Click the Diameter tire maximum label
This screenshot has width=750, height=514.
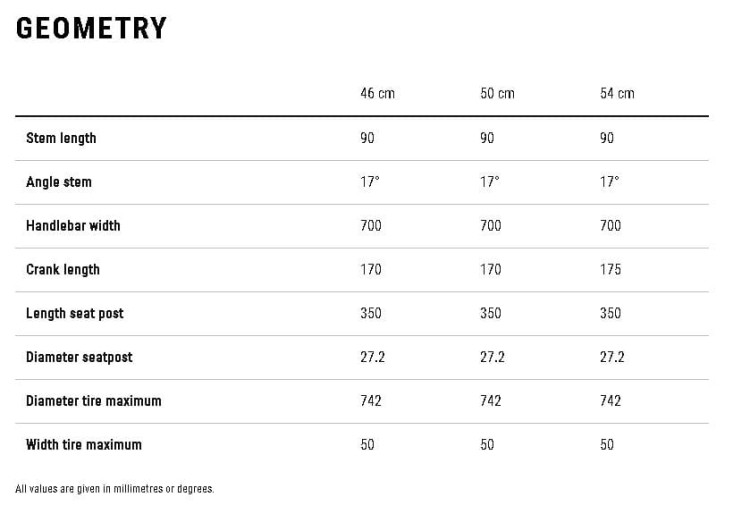pyautogui.click(x=94, y=401)
